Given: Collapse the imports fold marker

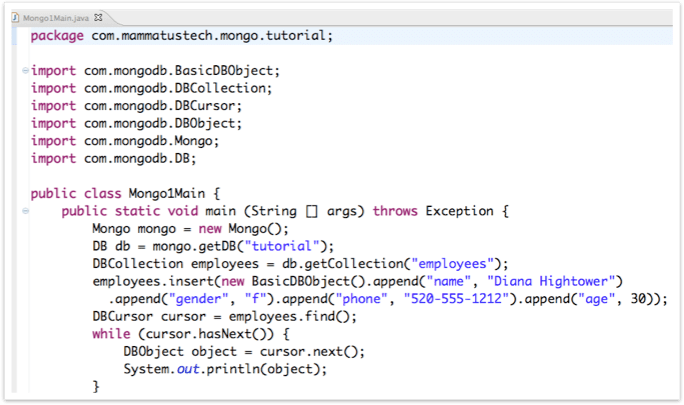Looking at the screenshot, I should [25, 70].
